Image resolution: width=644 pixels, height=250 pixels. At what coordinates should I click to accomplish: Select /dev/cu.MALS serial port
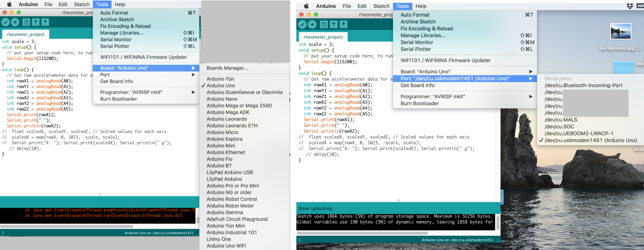591,120
